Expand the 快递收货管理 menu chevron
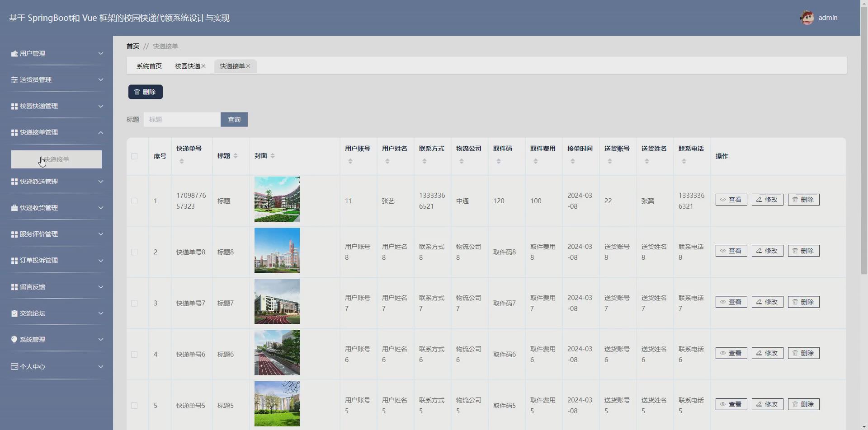This screenshot has width=868, height=430. pos(101,208)
